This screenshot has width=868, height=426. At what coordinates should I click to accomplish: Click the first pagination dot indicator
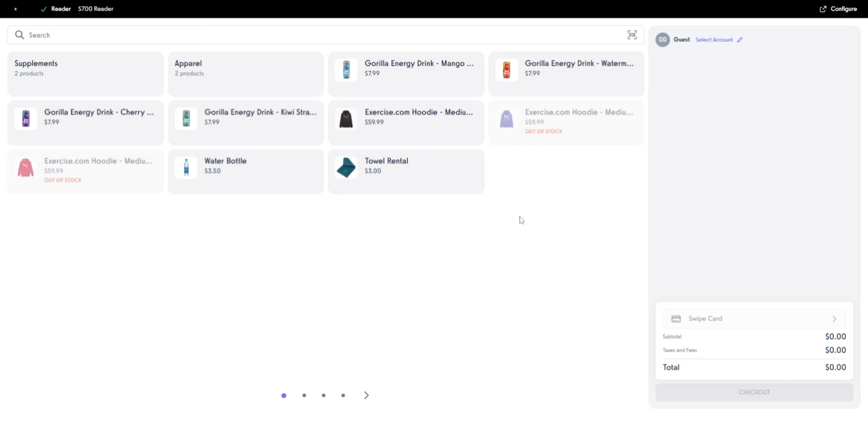click(x=284, y=395)
